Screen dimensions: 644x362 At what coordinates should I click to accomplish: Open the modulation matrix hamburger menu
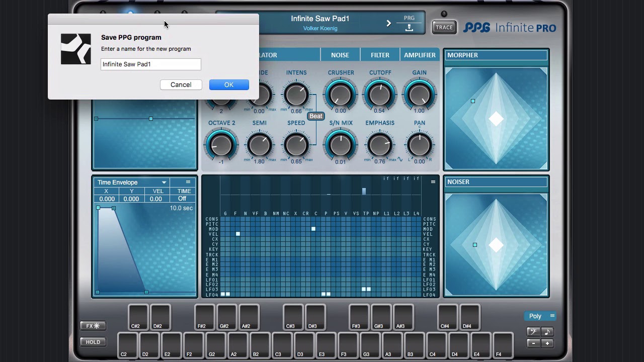(x=433, y=182)
